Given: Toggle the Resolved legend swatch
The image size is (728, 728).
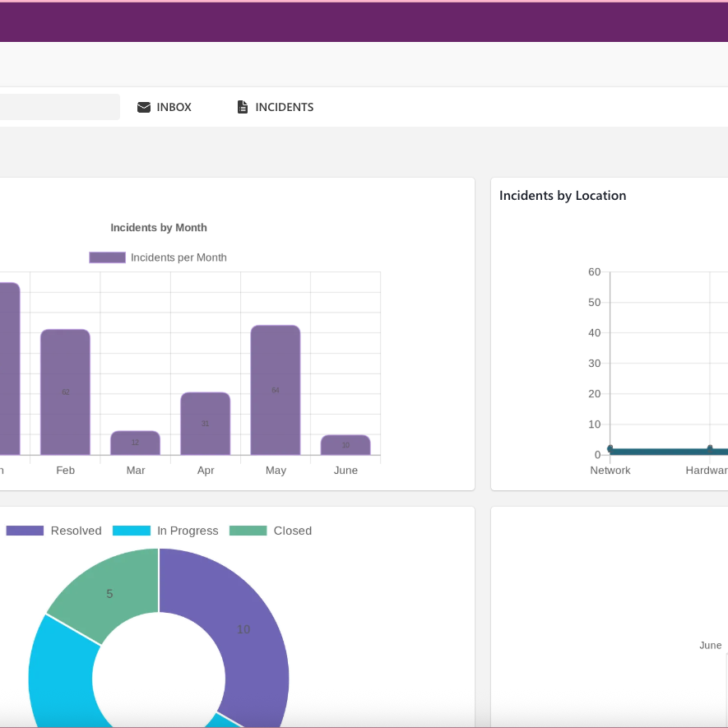Looking at the screenshot, I should click(25, 531).
